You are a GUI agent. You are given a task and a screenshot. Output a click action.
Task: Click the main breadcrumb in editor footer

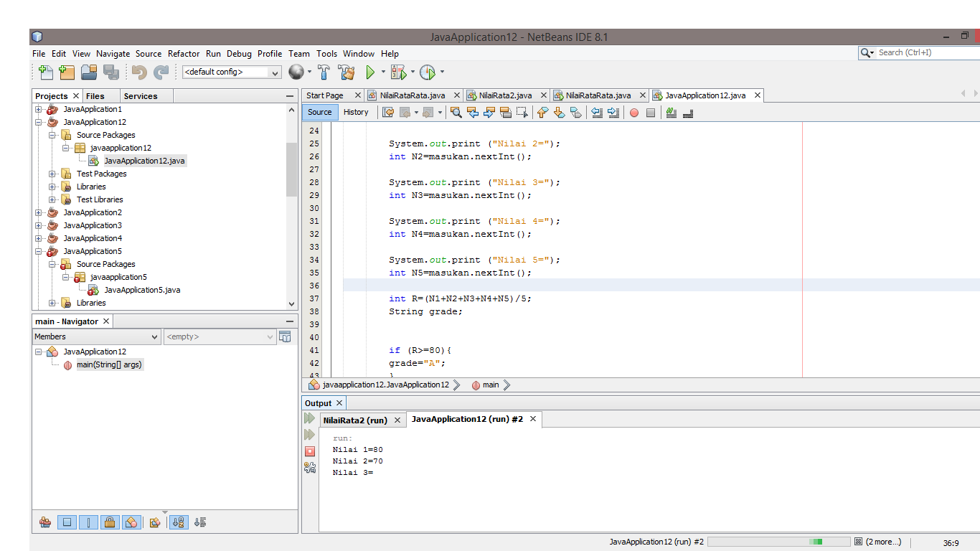[490, 385]
